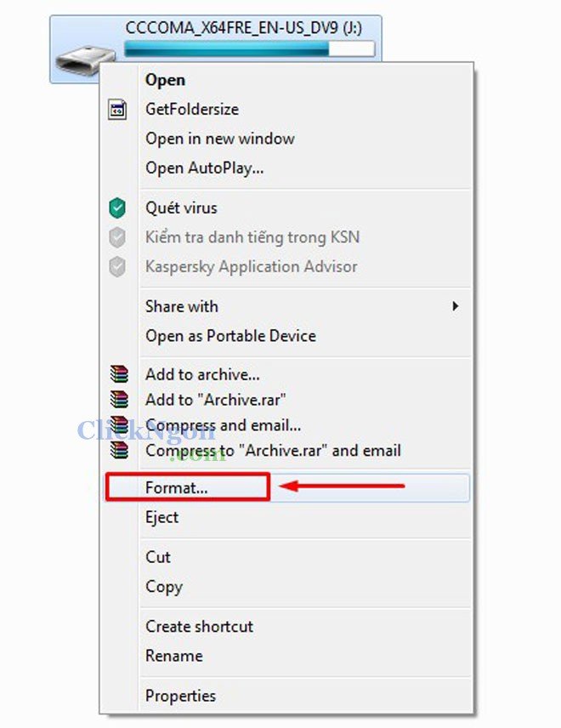Click the GetFoldersize icon in context menu
The width and height of the screenshot is (561, 728).
[x=117, y=110]
